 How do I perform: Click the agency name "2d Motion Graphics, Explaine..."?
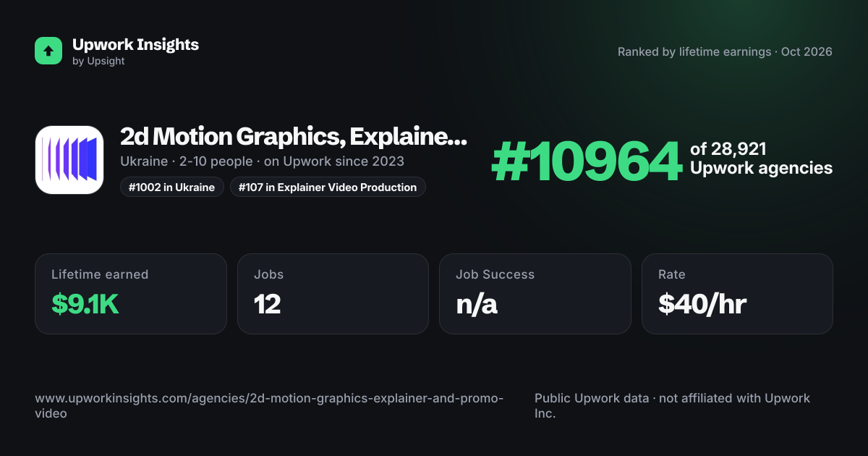pos(294,136)
